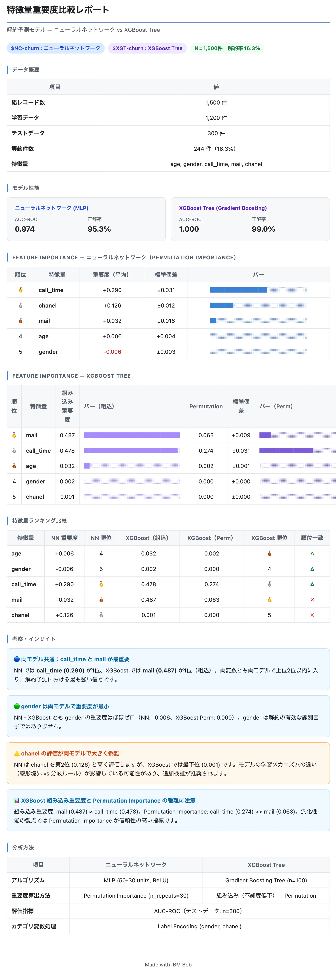Click the NN順位 silver medal in ranking comparison chanel row
Screen dimensions: 336x980
pyautogui.click(x=101, y=615)
